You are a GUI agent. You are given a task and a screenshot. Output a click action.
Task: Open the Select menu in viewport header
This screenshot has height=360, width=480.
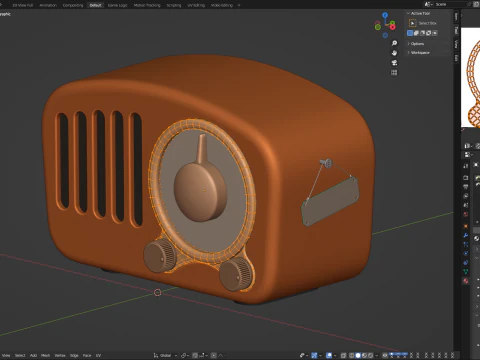[20, 355]
